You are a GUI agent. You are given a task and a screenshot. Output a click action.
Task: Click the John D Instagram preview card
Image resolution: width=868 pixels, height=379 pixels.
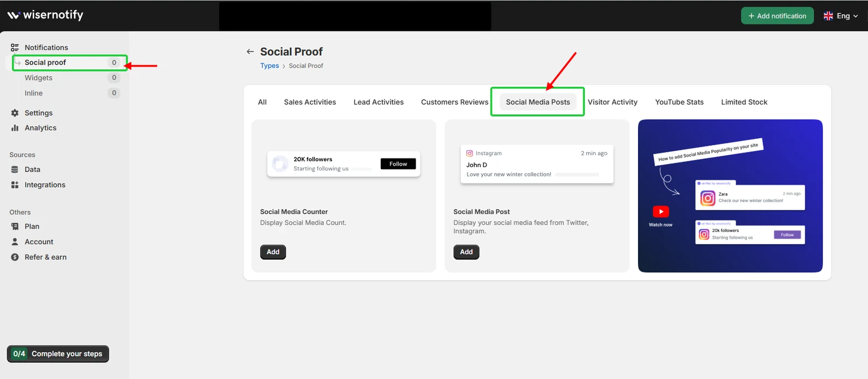537,164
